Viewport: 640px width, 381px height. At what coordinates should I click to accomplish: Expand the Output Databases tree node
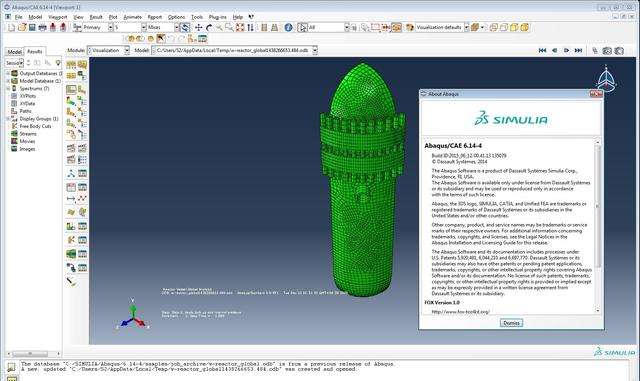[x=8, y=74]
